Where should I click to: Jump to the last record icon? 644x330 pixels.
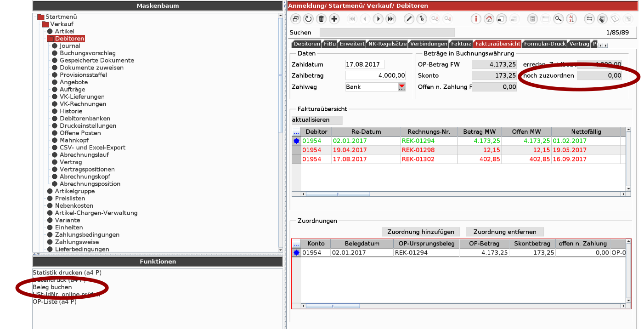click(390, 19)
